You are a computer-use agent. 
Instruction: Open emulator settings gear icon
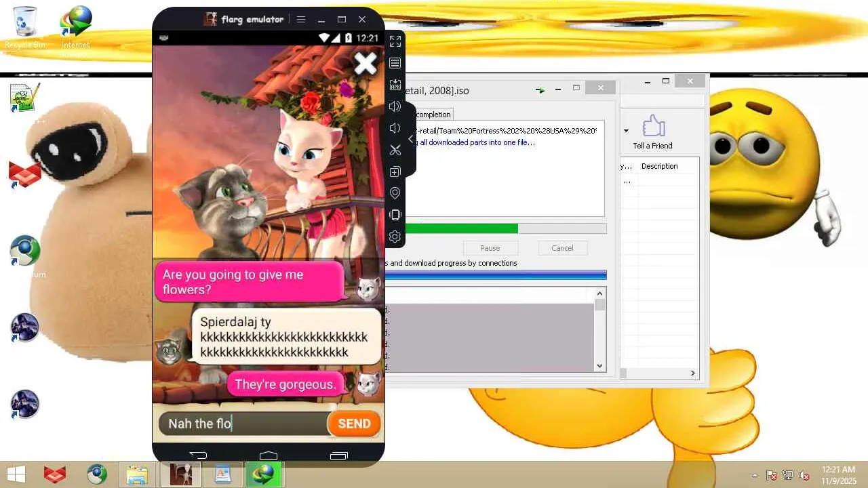(395, 237)
